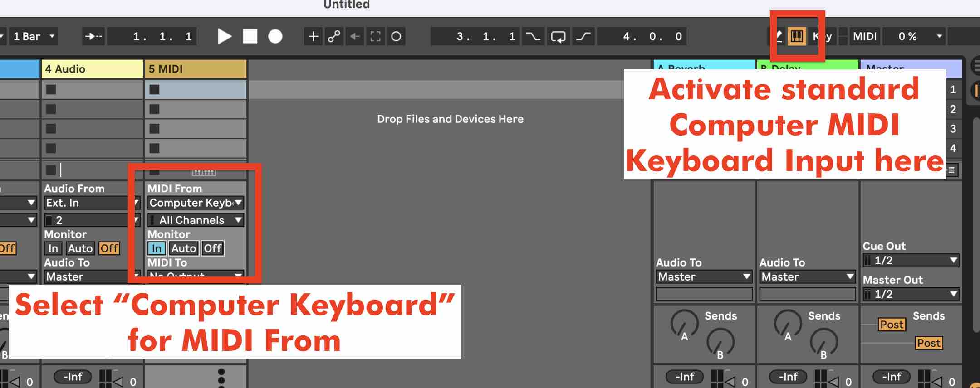The height and width of the screenshot is (388, 980).
Task: Click the Capture MIDI bracket icon
Action: pos(375,36)
